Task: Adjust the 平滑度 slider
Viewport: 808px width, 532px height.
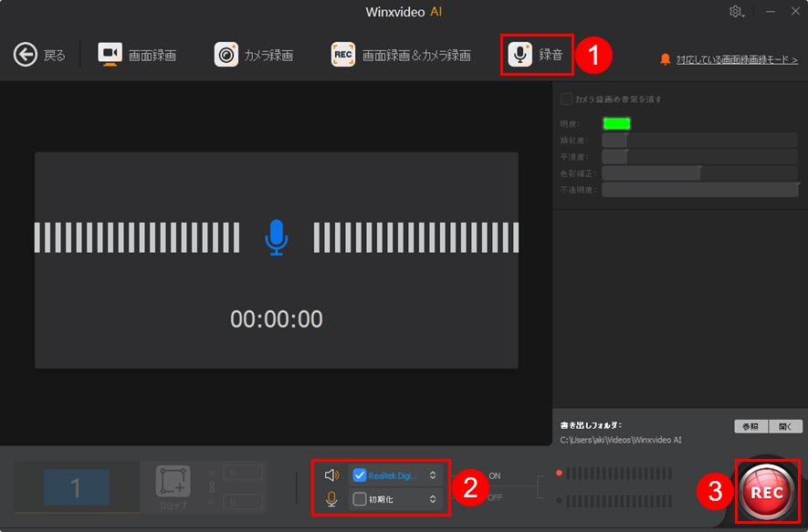Action: pos(699,157)
